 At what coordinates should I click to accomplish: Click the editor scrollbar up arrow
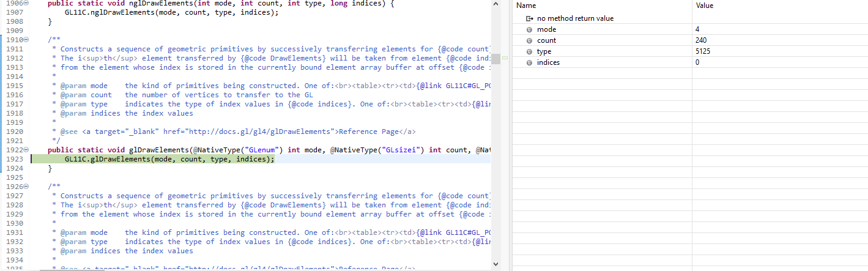tap(495, 4)
